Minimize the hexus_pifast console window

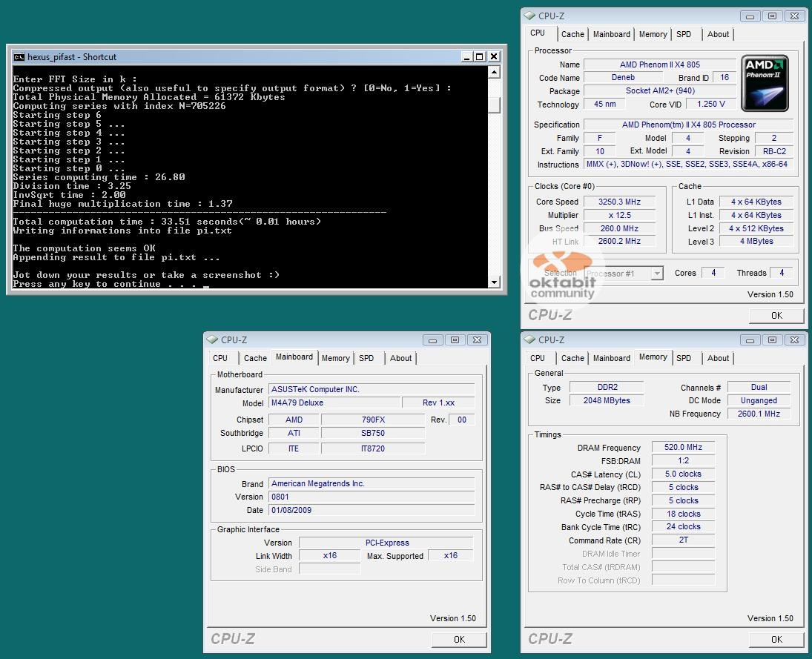[x=466, y=57]
